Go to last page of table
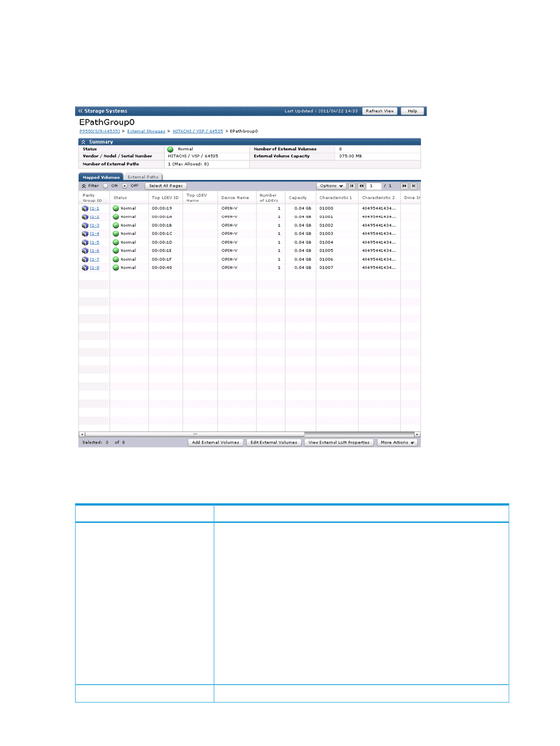The height and width of the screenshot is (746, 560). [414, 186]
